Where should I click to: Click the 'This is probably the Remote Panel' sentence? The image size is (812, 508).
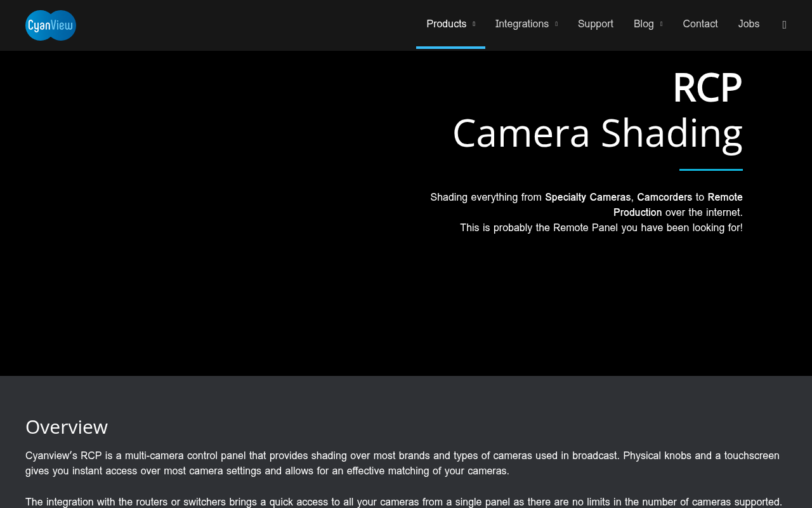(601, 227)
